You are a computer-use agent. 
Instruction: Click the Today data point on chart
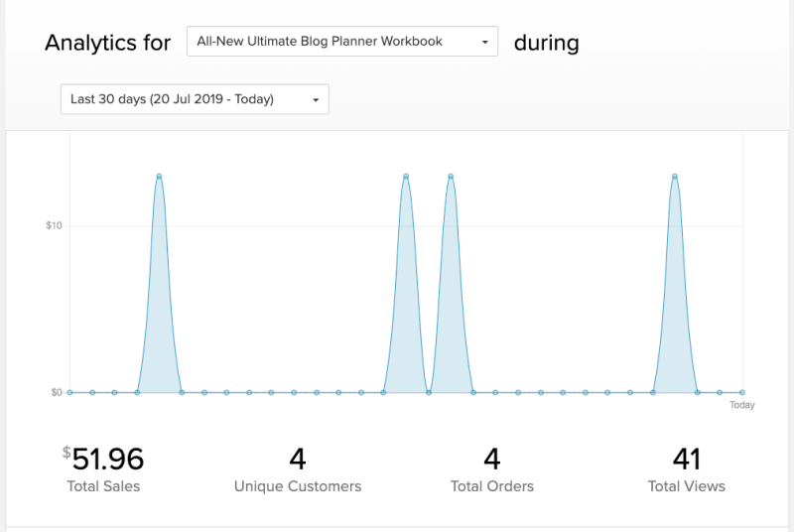point(741,392)
